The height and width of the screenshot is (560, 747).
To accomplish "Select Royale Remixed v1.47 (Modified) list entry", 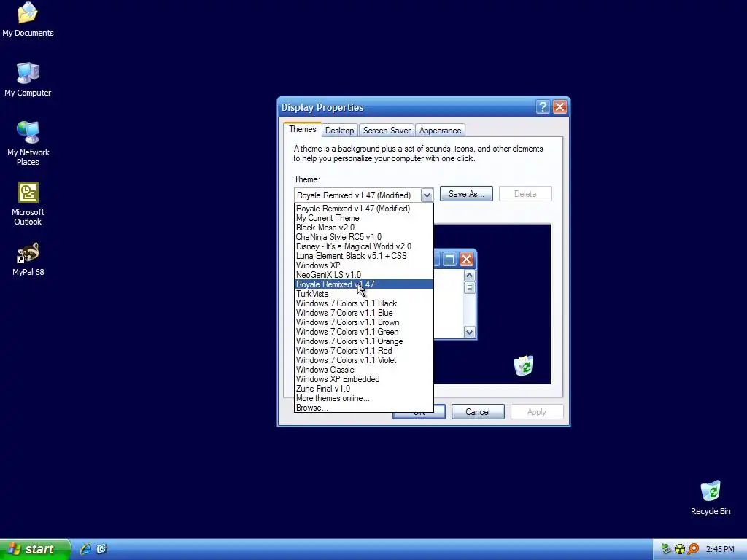I will click(364, 208).
